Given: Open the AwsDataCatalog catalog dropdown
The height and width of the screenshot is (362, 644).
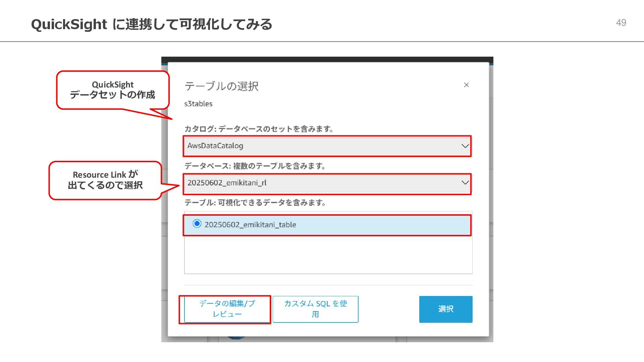Looking at the screenshot, I should (x=322, y=146).
